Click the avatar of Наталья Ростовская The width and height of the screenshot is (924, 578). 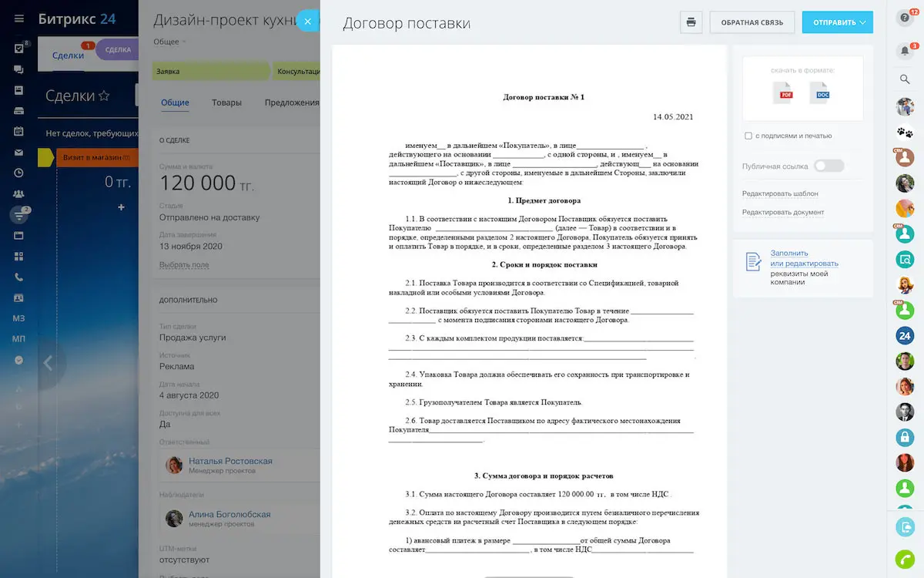pyautogui.click(x=173, y=464)
